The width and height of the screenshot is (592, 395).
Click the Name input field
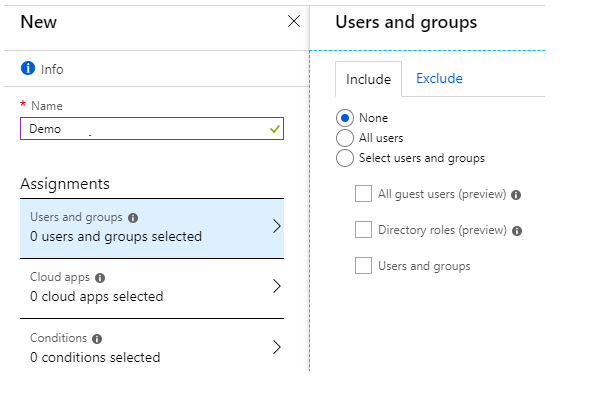[152, 129]
